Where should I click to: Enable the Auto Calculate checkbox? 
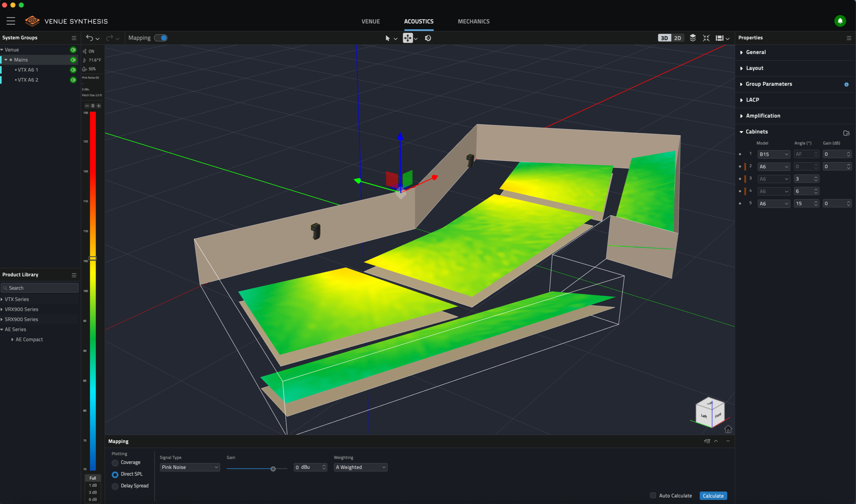click(653, 495)
